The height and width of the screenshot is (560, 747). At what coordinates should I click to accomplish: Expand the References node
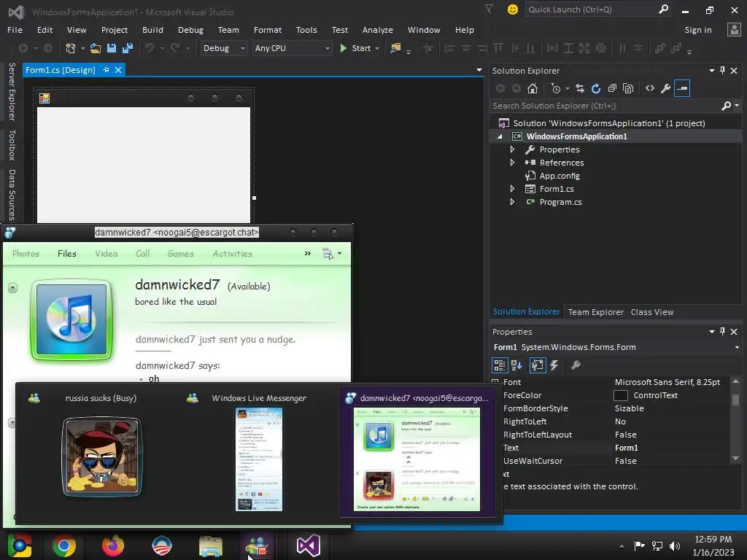tap(512, 163)
